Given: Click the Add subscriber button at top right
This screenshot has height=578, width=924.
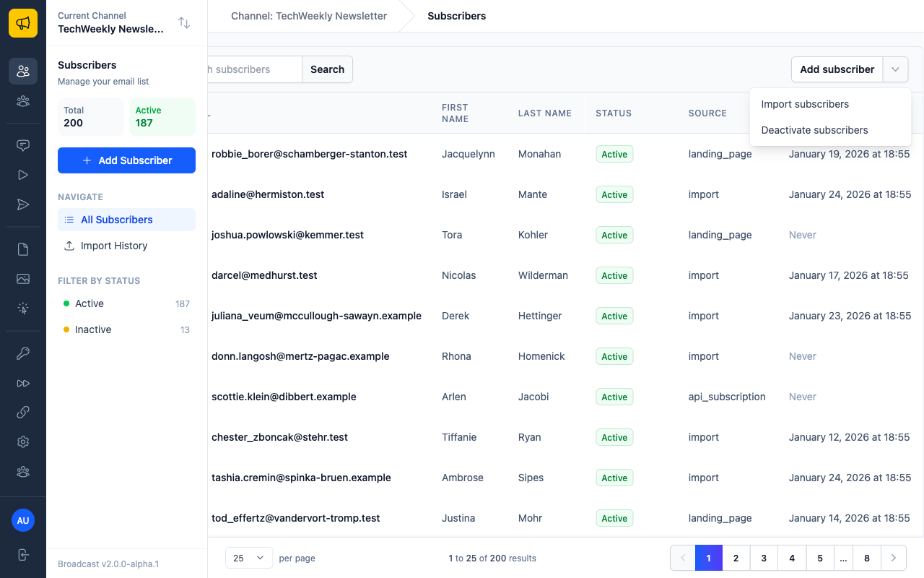Looking at the screenshot, I should click(837, 69).
